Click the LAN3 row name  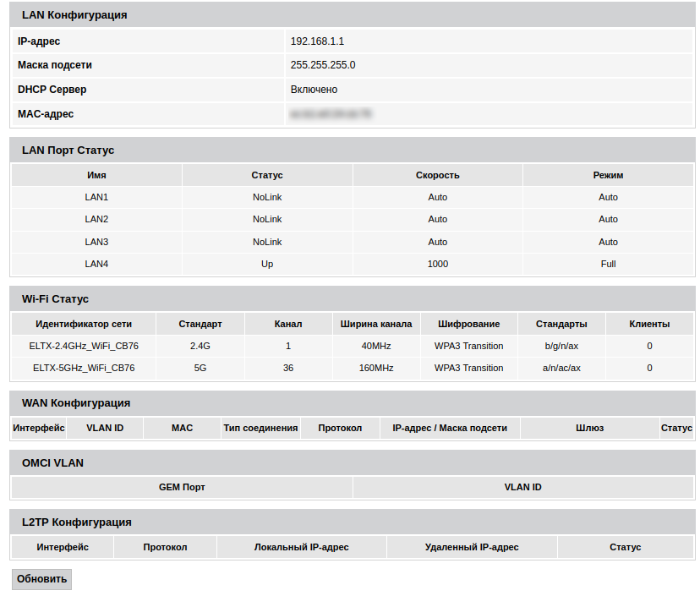point(96,242)
